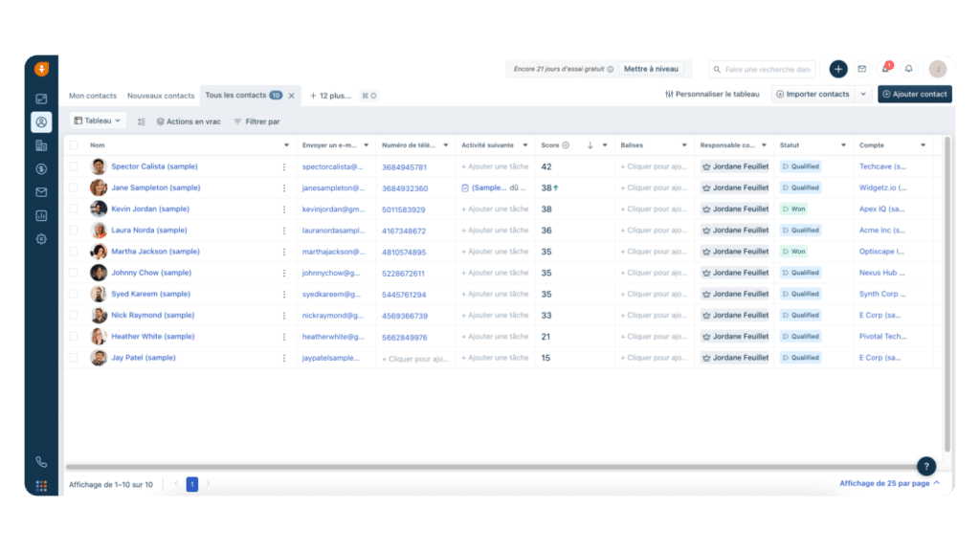The width and height of the screenshot is (980, 551).
Task: Open the Analytics section in the sidebar
Action: [x=40, y=217]
